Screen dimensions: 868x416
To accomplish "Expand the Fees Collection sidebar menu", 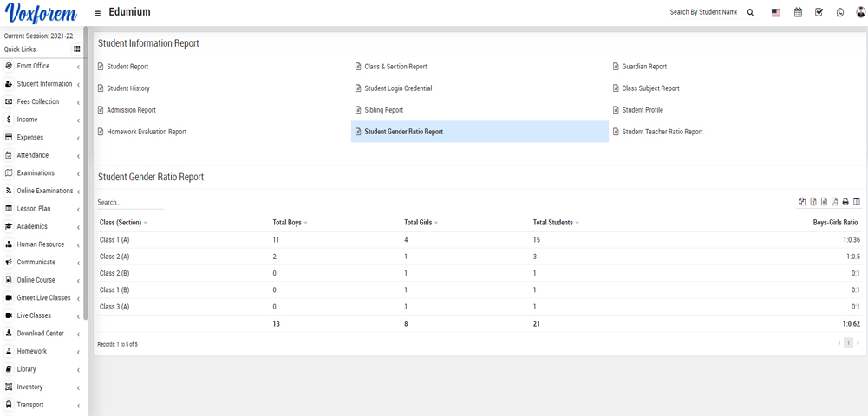I will pos(38,101).
